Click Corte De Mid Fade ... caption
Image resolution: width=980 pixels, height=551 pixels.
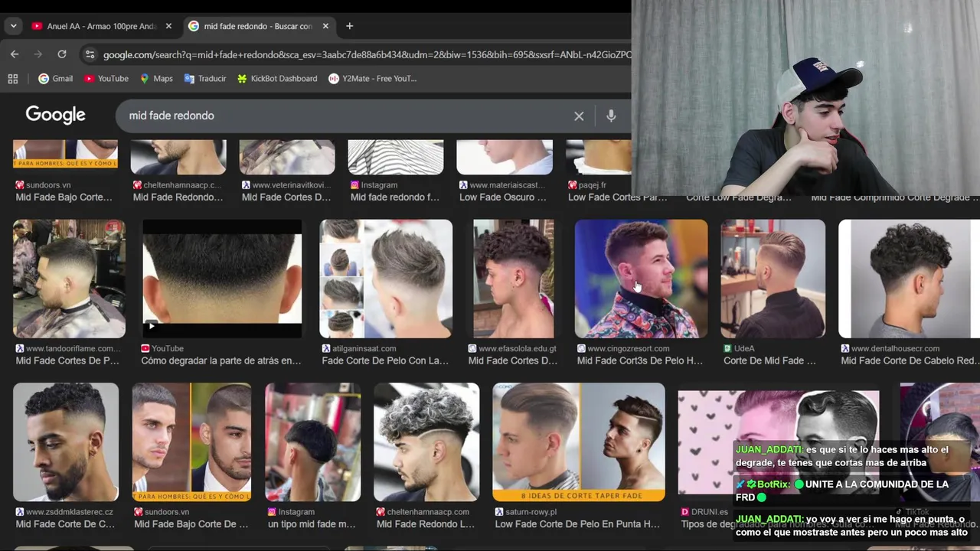[769, 360]
